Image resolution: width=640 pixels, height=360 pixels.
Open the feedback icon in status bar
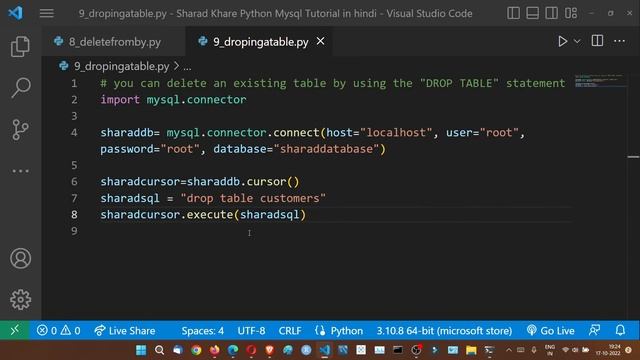pyautogui.click(x=595, y=330)
